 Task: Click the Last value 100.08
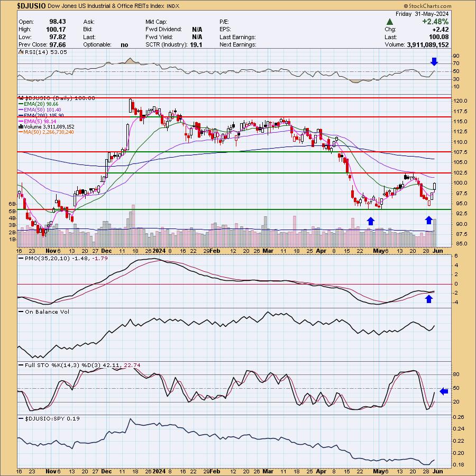pyautogui.click(x=440, y=37)
